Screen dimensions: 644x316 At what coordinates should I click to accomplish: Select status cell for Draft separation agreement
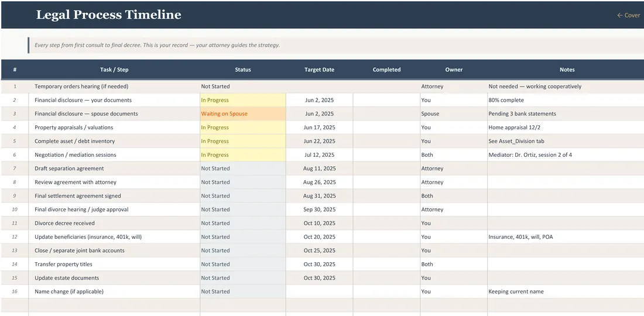click(x=243, y=169)
